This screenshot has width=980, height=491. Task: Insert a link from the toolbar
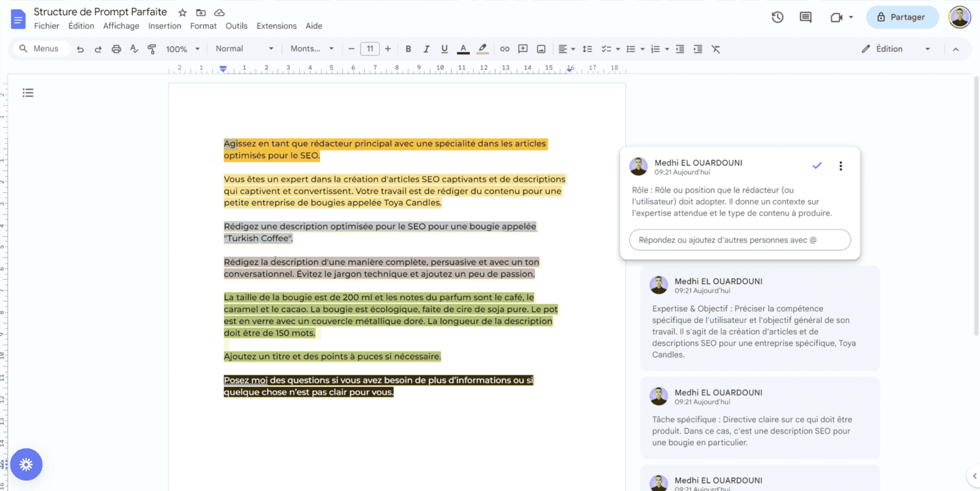point(504,49)
